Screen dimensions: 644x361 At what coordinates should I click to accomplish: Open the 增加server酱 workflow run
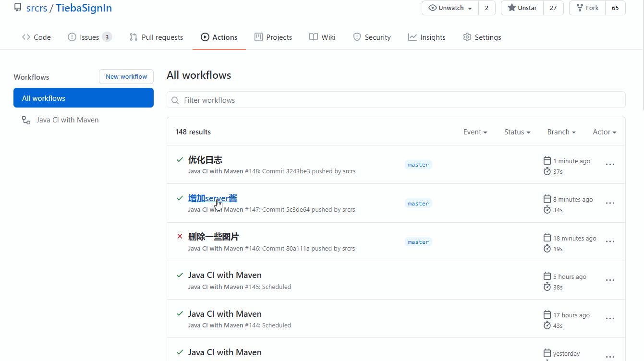[x=213, y=198]
